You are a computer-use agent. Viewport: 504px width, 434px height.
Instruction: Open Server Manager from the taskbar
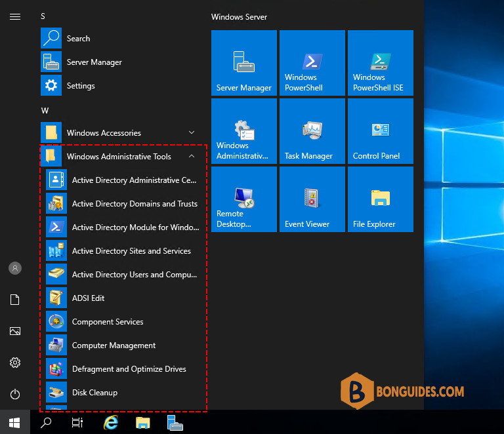175,422
